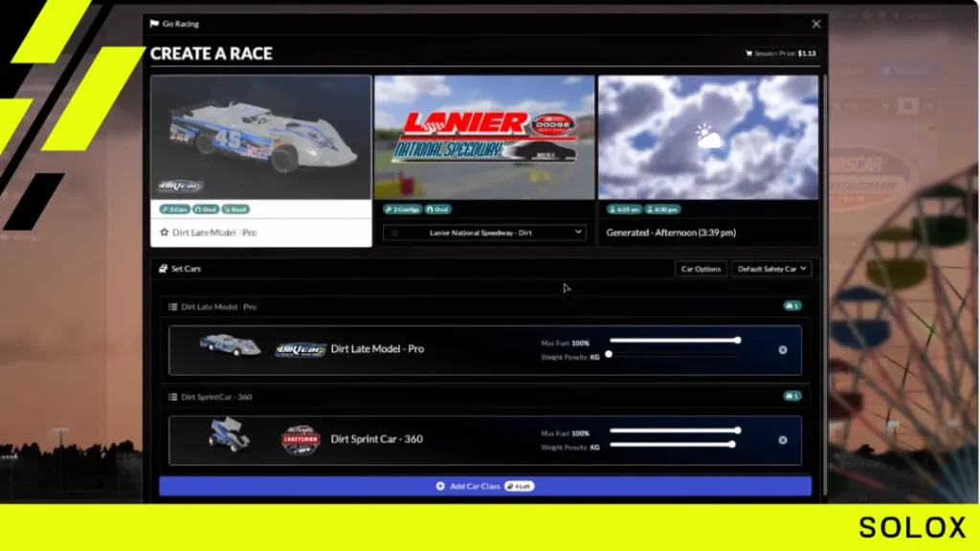Remove Dirt Late Model - Pro car
Screen dimensions: 980x551
[x=783, y=350]
